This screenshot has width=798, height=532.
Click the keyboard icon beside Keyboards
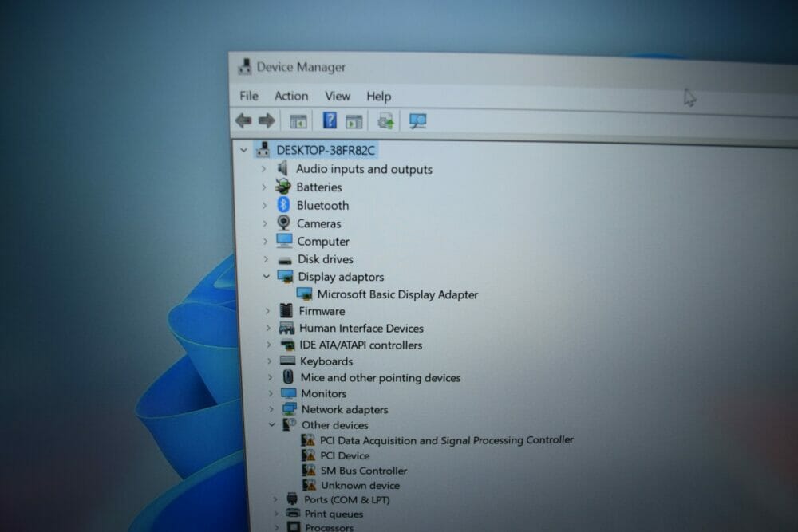point(287,361)
